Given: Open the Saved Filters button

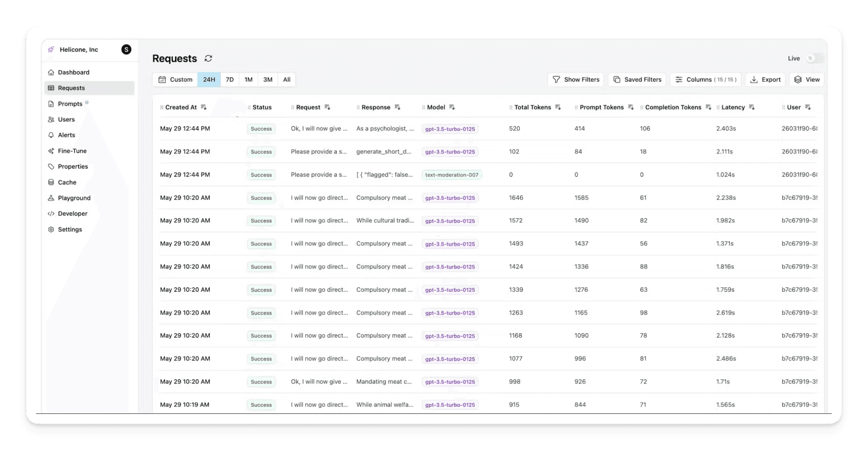Looking at the screenshot, I should click(x=637, y=80).
